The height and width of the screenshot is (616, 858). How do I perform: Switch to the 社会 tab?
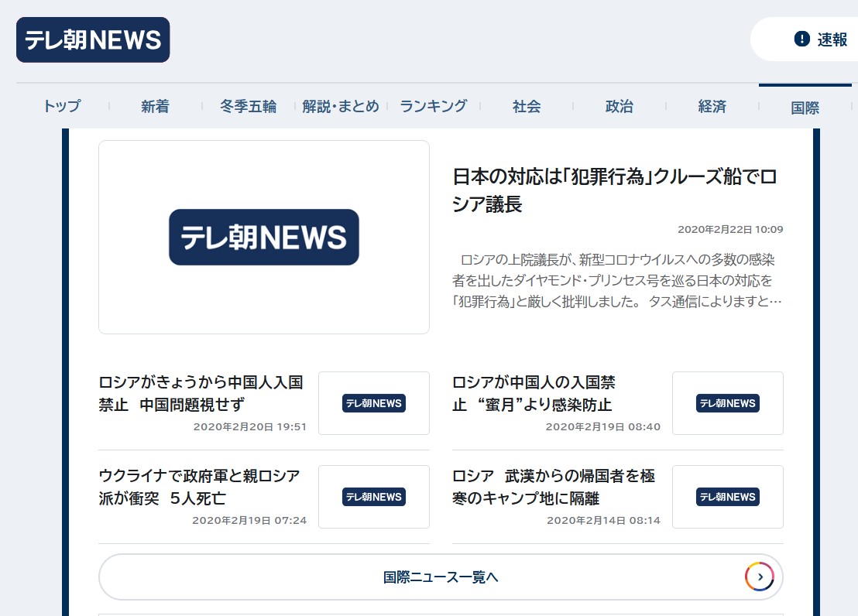coord(527,107)
